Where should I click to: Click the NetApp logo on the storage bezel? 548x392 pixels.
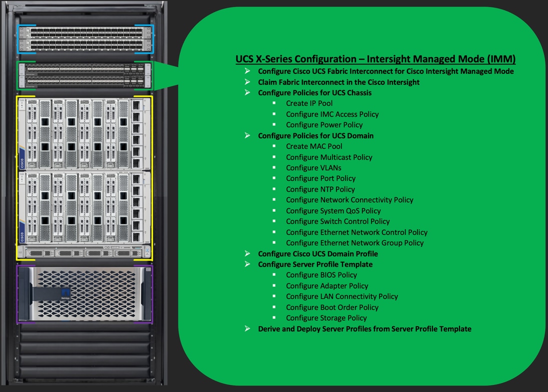tap(65, 294)
